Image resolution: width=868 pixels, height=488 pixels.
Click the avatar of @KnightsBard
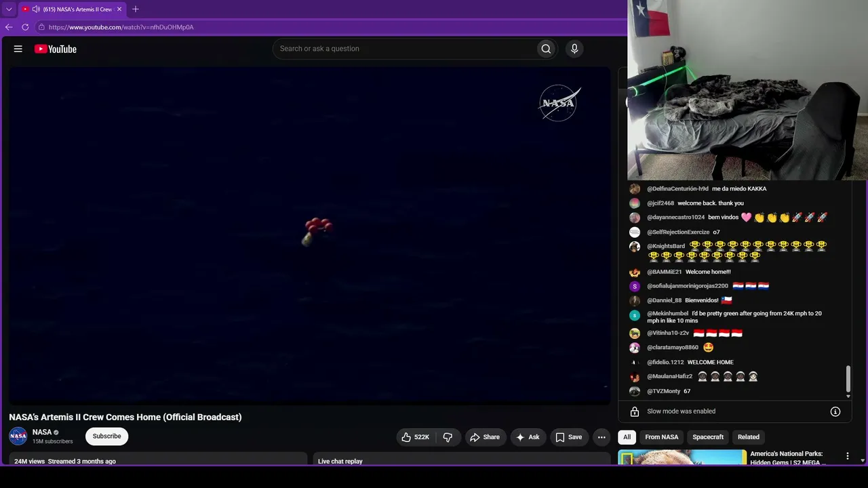click(635, 247)
